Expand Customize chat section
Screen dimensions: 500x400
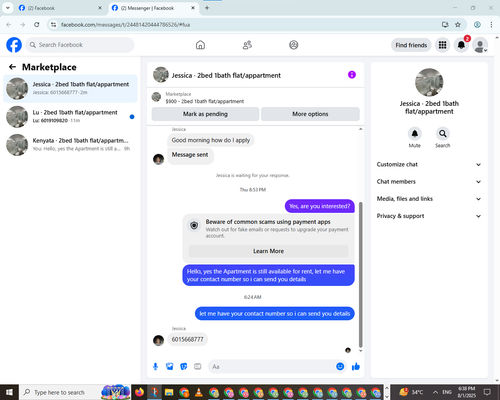coord(429,164)
